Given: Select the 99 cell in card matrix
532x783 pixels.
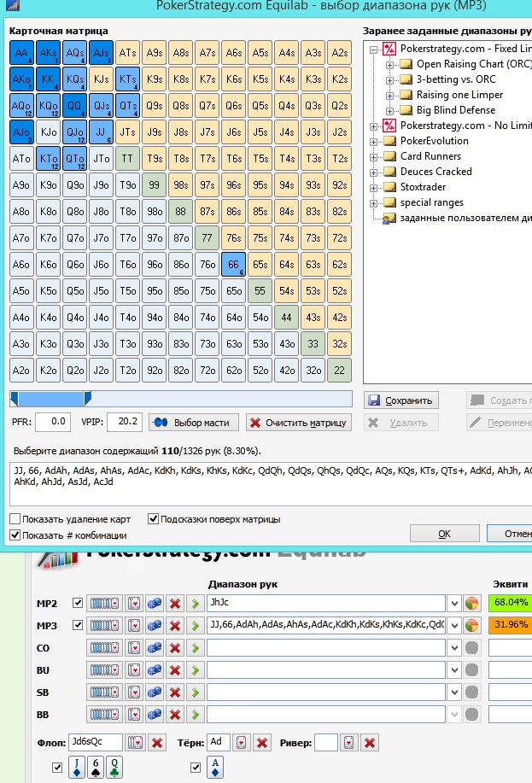Looking at the screenshot, I should point(154,184).
